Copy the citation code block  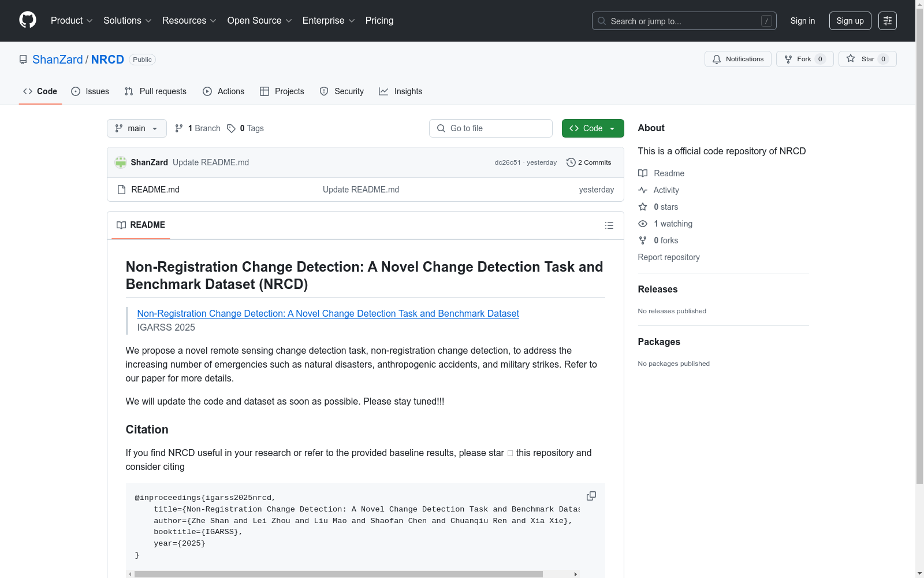coord(591,496)
